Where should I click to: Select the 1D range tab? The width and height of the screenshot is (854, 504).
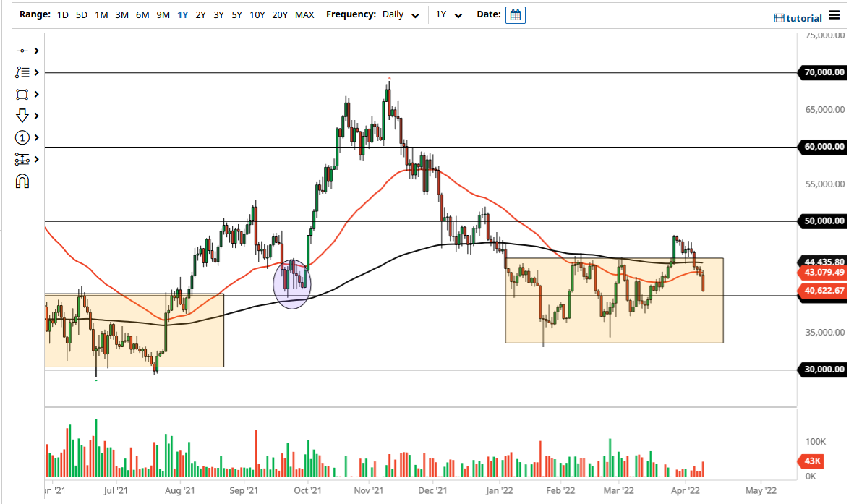62,14
